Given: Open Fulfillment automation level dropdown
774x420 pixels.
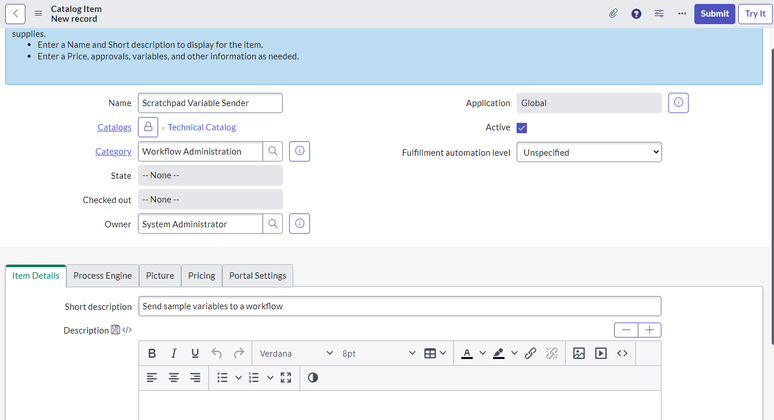Looking at the screenshot, I should click(x=589, y=153).
